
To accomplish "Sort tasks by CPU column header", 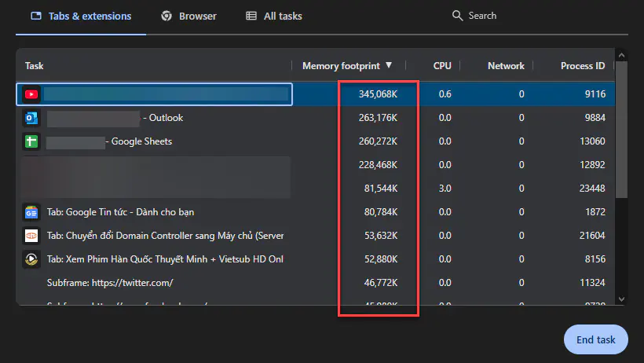I will point(442,66).
